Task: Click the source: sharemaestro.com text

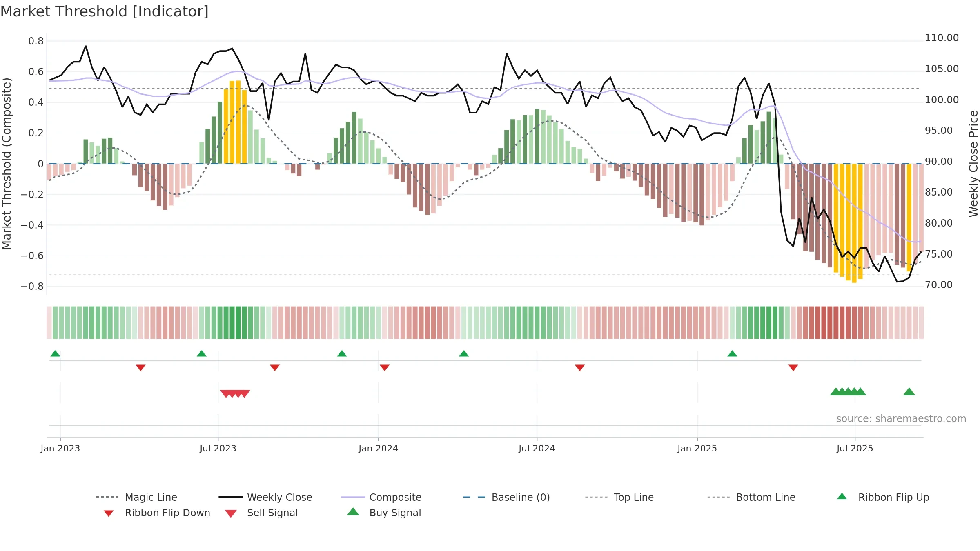Action: [x=901, y=419]
